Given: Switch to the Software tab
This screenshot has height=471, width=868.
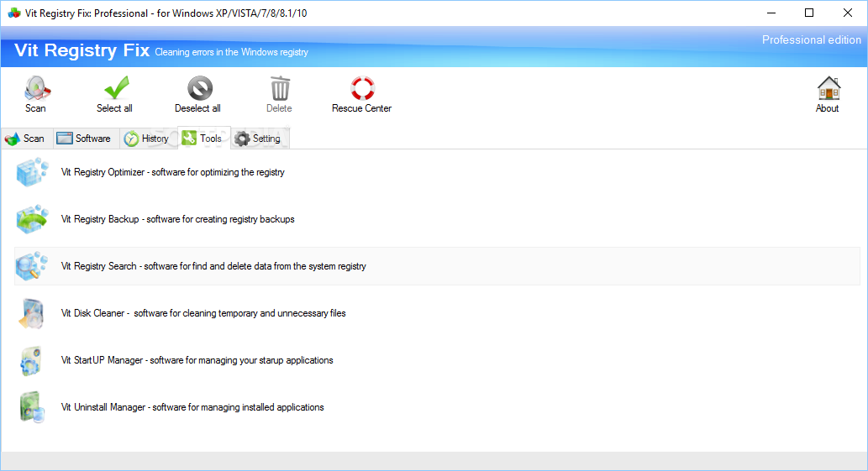Looking at the screenshot, I should point(86,139).
